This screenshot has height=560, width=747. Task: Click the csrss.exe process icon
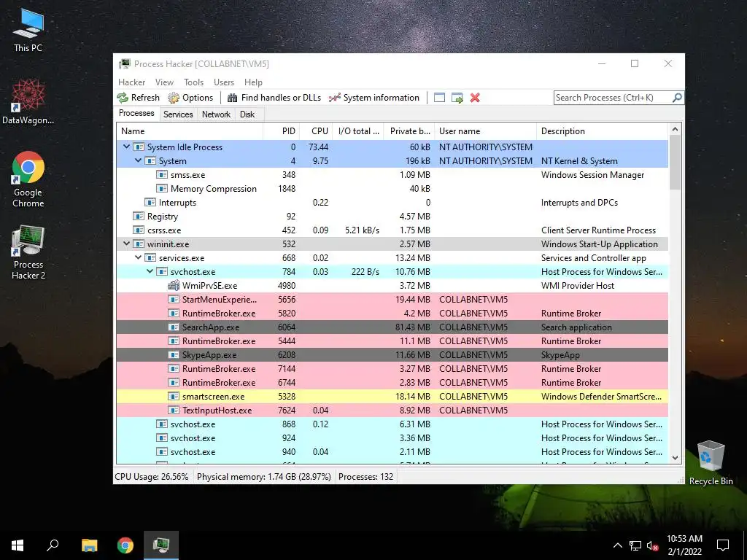[x=139, y=230]
